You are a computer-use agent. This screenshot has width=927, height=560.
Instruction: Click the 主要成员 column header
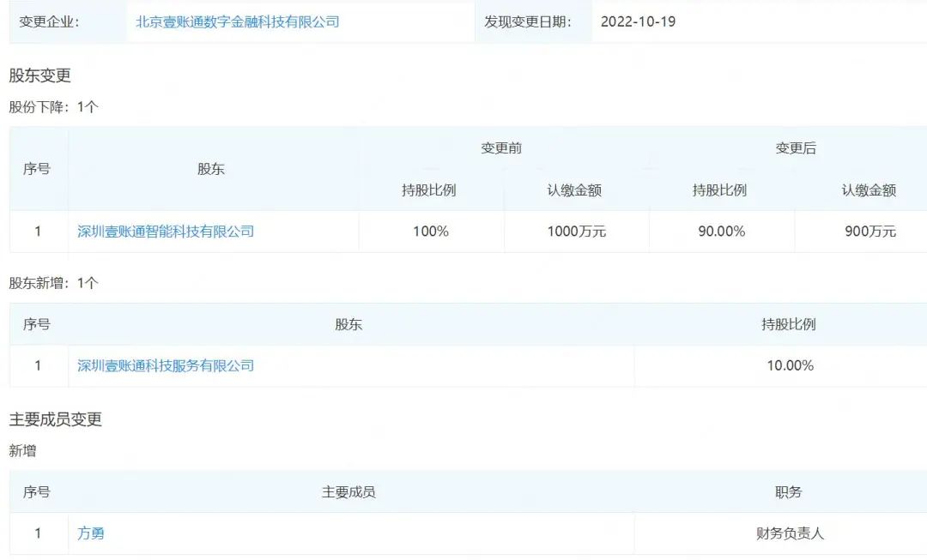(348, 492)
